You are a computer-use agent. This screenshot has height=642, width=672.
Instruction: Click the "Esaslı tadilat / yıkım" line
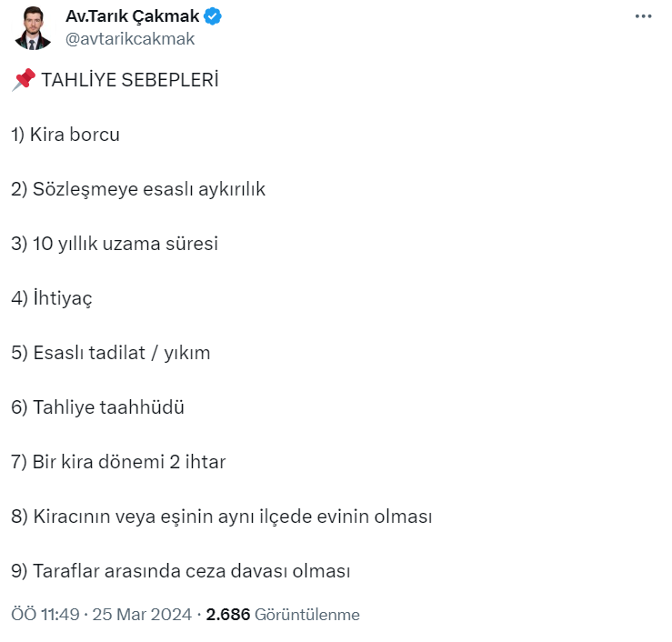click(x=111, y=353)
